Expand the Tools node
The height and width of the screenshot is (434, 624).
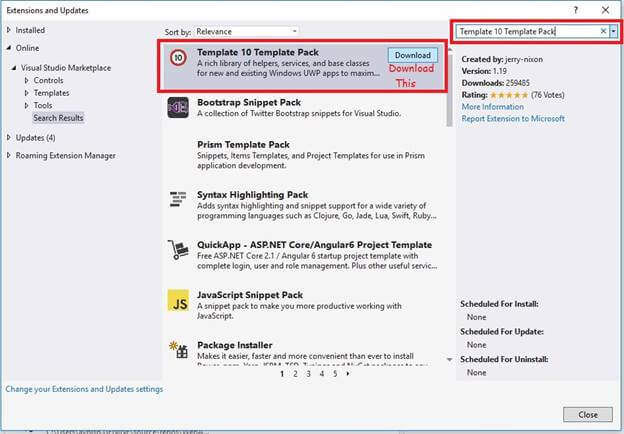(x=27, y=105)
